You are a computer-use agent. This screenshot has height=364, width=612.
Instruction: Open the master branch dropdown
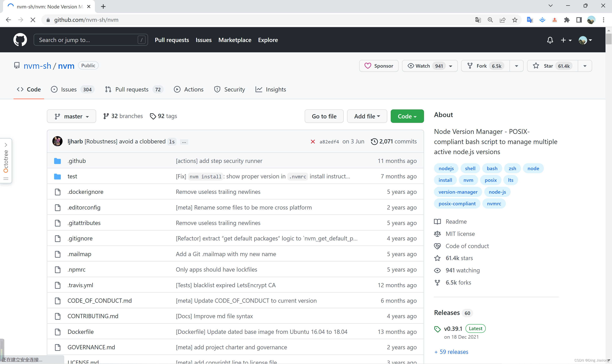[x=72, y=116]
